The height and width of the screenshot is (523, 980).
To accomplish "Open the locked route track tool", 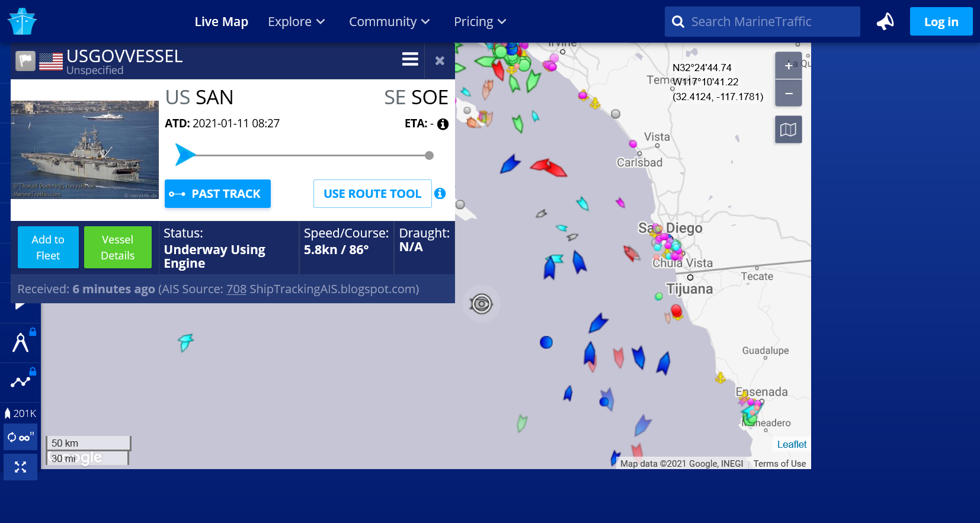I will pyautogui.click(x=21, y=381).
